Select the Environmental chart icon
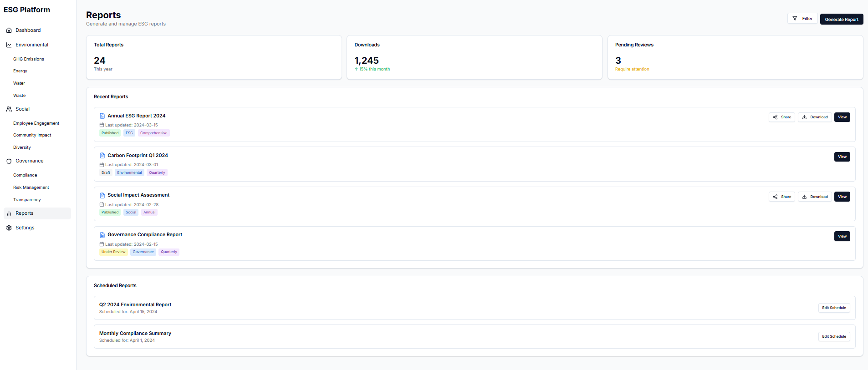868x370 pixels. pos(9,45)
